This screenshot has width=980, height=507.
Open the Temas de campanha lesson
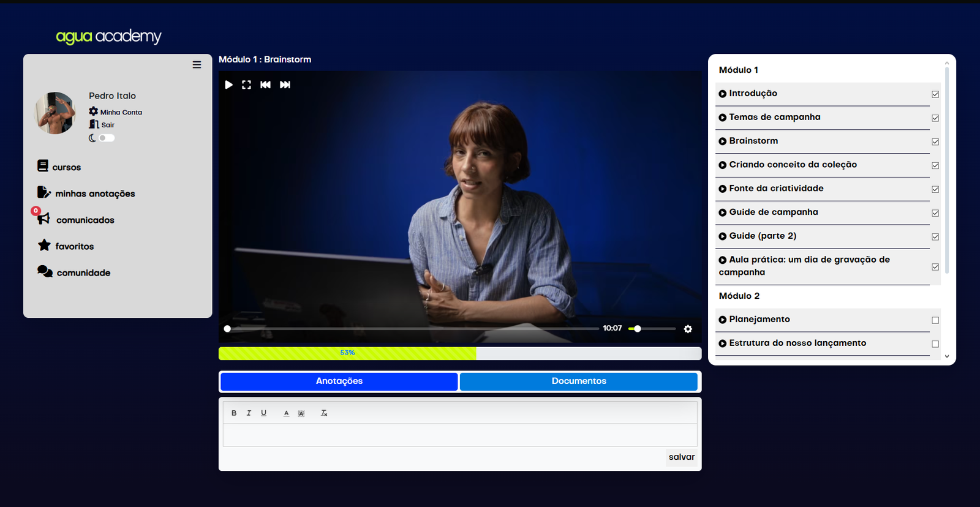click(x=823, y=118)
